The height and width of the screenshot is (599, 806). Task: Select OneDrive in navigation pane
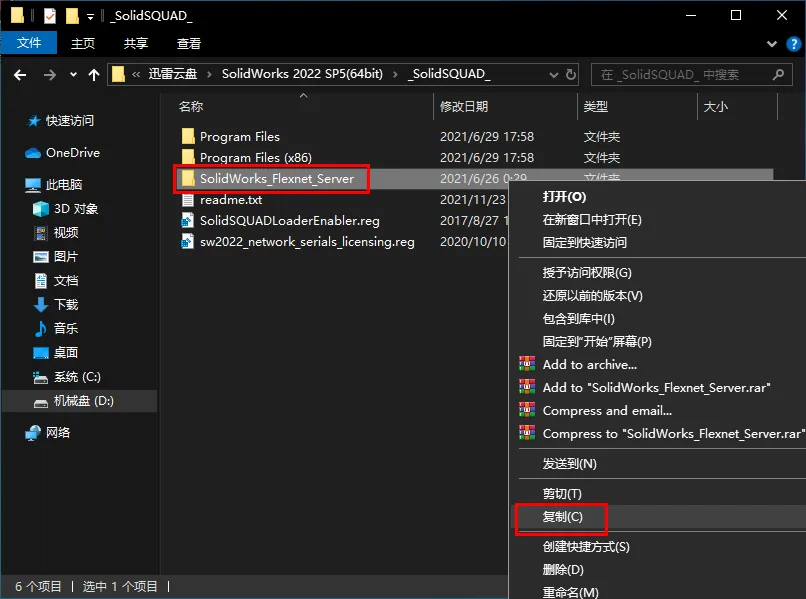[72, 153]
